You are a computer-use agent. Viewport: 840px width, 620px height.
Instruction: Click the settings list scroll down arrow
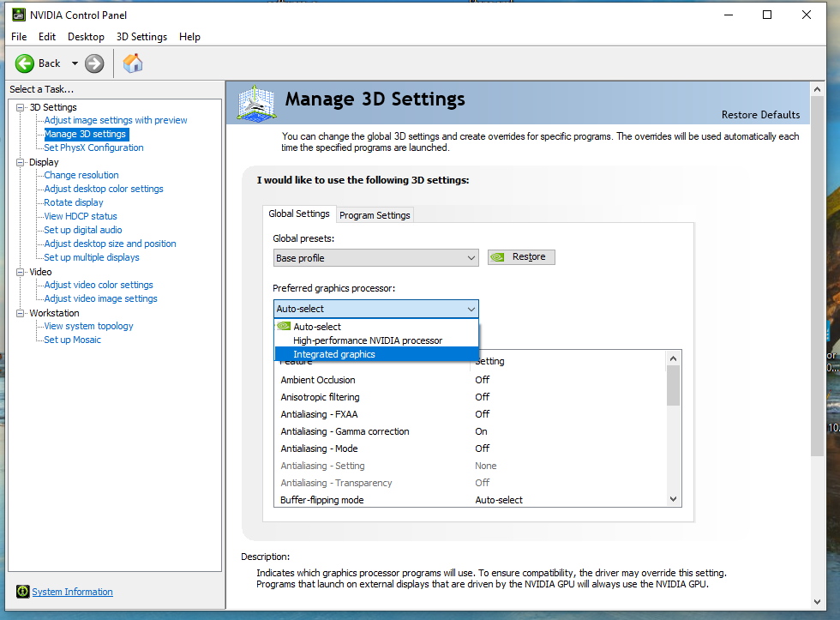[673, 499]
